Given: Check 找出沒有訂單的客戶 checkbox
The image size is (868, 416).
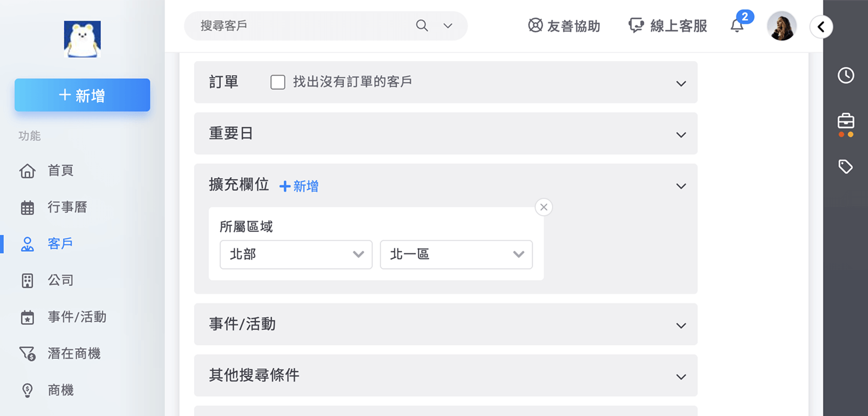Looking at the screenshot, I should (x=278, y=82).
